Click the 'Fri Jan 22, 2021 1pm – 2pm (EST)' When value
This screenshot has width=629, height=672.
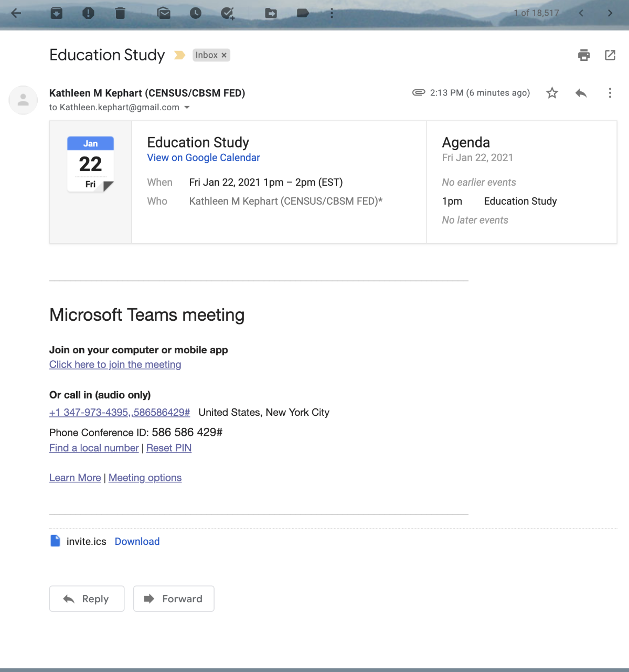(x=266, y=182)
